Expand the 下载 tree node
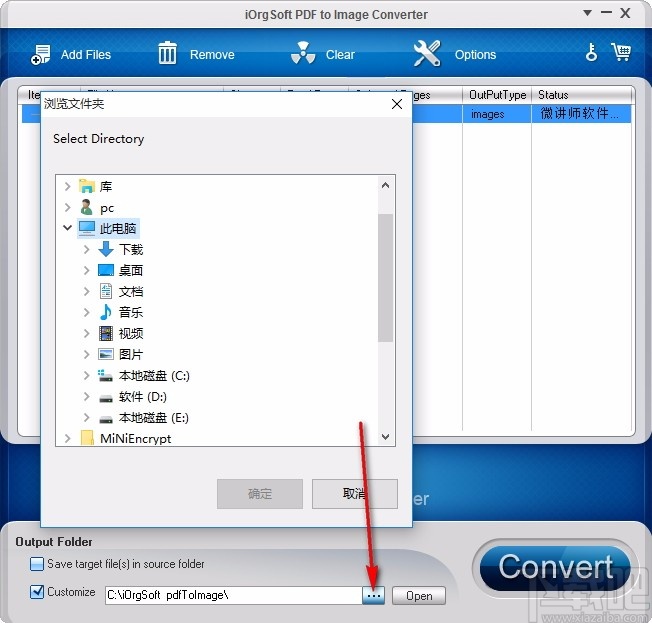The width and height of the screenshot is (652, 623). (x=86, y=249)
